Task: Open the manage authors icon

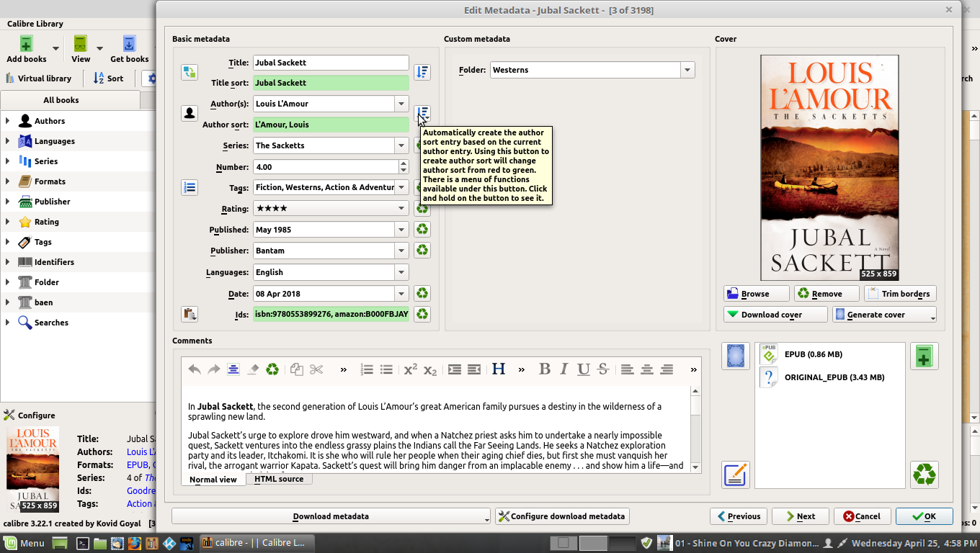Action: (x=190, y=114)
